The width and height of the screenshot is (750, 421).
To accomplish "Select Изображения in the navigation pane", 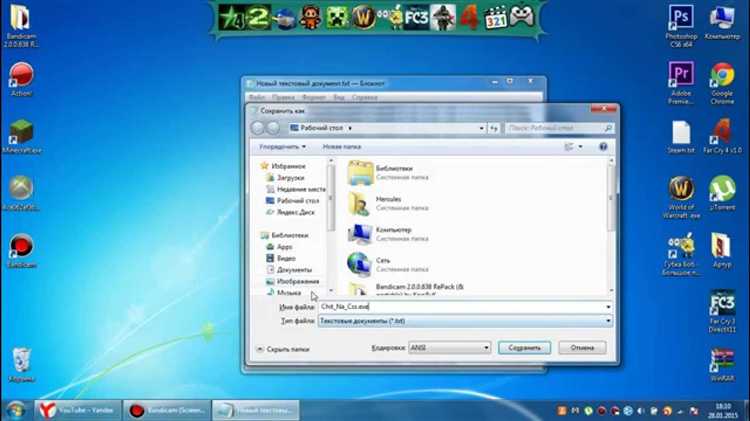I will 293,281.
